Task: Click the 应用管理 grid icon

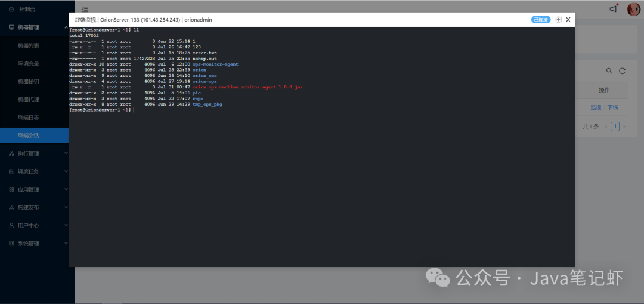Action: click(11, 190)
